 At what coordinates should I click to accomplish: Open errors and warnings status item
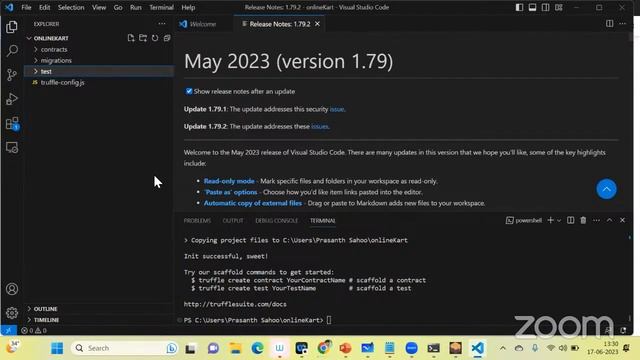point(34,331)
